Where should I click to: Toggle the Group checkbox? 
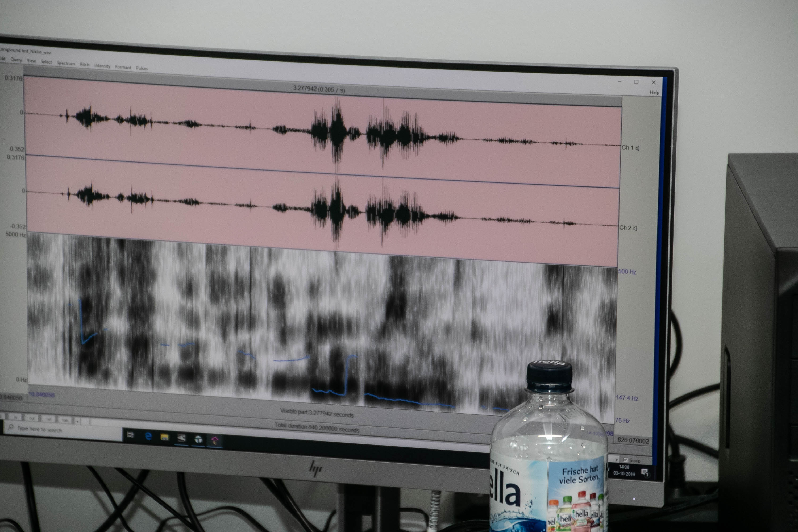[625, 460]
